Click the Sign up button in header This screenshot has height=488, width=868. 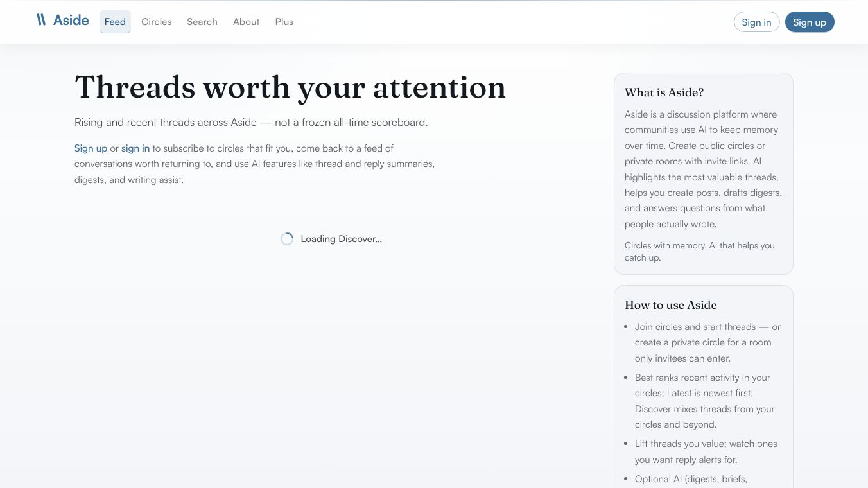(810, 22)
